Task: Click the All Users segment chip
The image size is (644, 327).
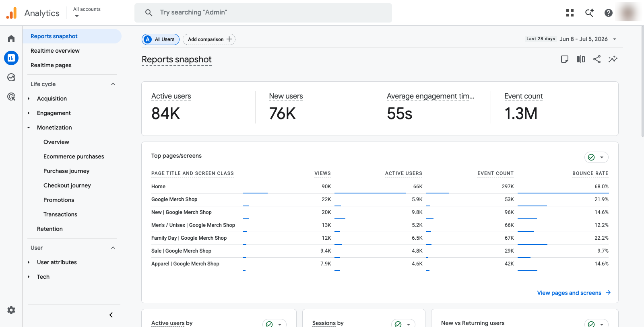Action: [161, 39]
